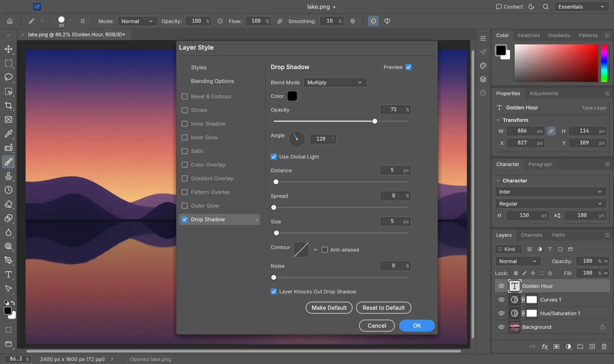Select the Pen tool
The image size is (614, 364).
pyautogui.click(x=9, y=260)
